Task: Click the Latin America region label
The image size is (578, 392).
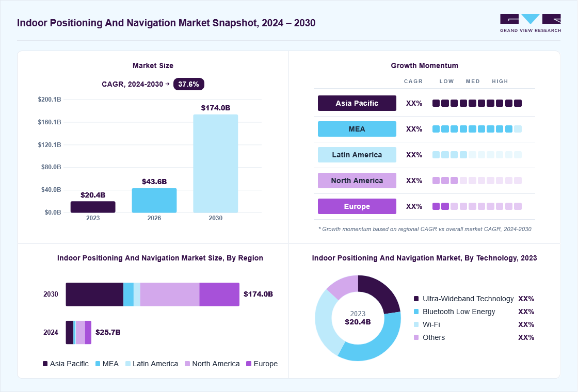Action: tap(357, 155)
